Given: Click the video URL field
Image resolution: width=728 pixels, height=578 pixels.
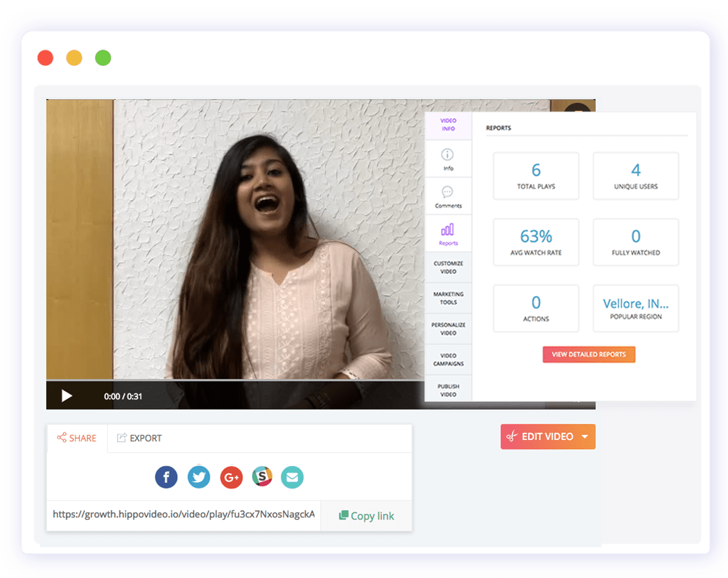Looking at the screenshot, I should [x=181, y=515].
